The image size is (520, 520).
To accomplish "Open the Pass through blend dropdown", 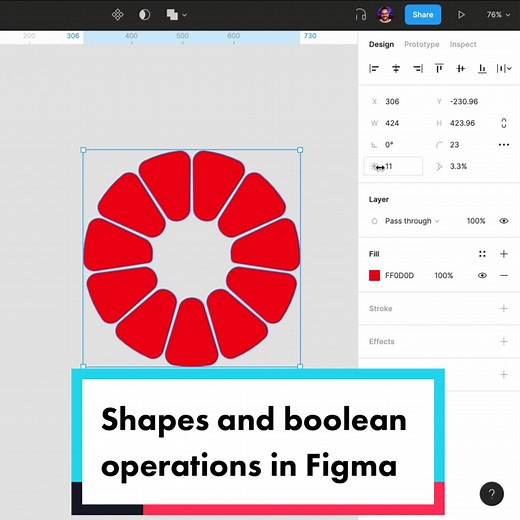I will pyautogui.click(x=412, y=221).
